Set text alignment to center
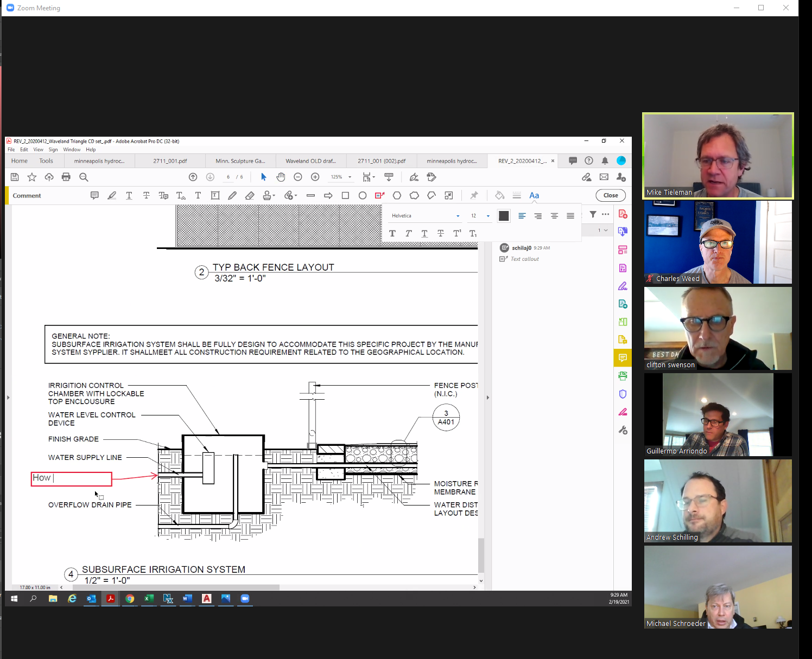Screen dimensions: 812x659 coord(554,216)
